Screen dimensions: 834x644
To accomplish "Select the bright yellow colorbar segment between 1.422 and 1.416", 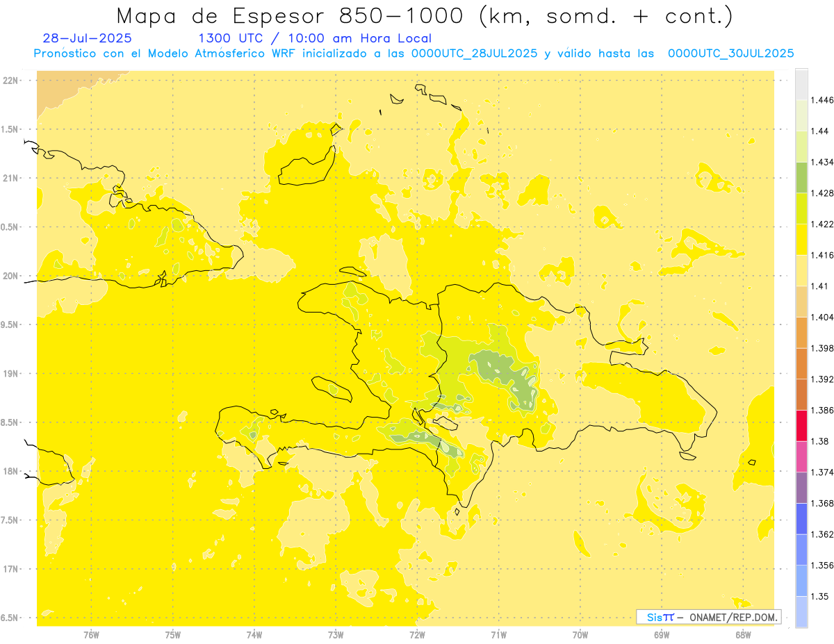I will tap(801, 239).
